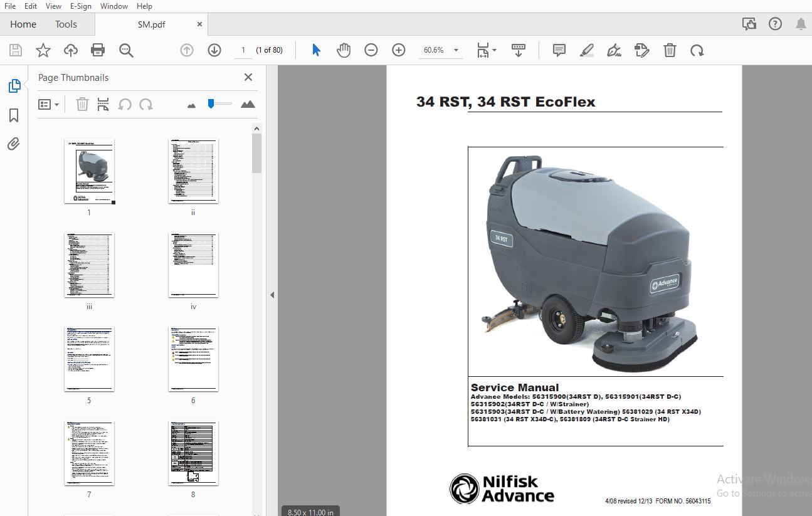Activate the selection arrow tool
The width and height of the screenshot is (812, 516).
(316, 50)
